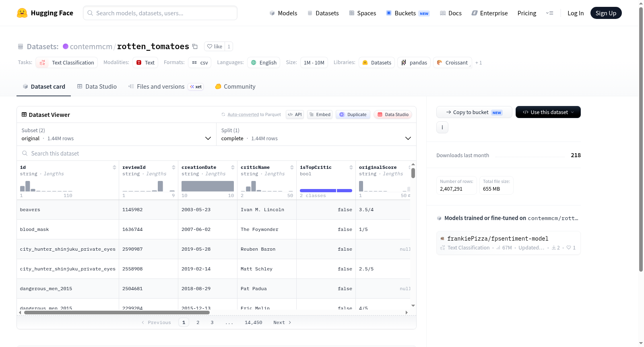Screen dimensions: 644x347
Task: Open Docs in the top navigation
Action: 451,13
